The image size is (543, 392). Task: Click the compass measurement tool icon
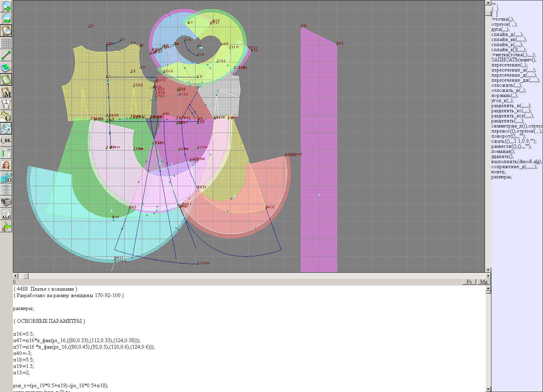(6, 104)
